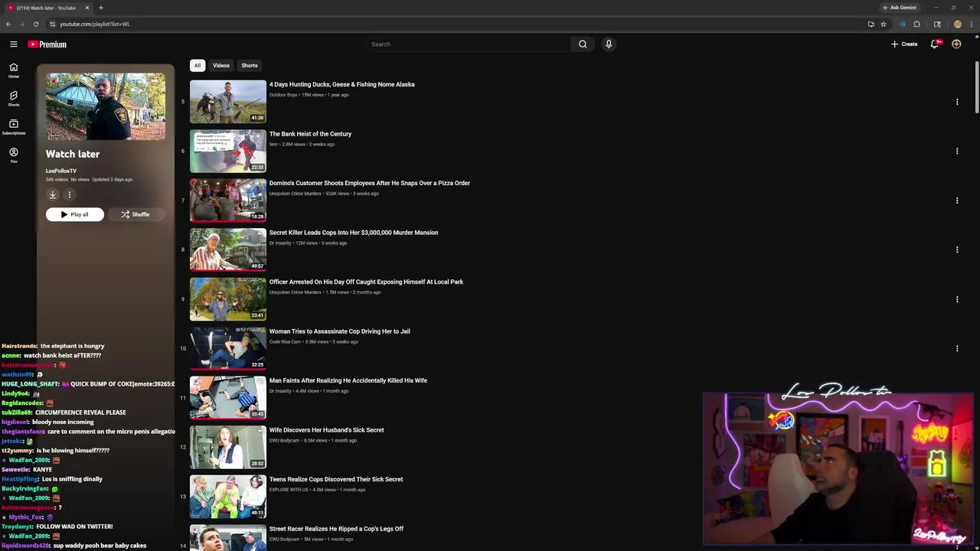The height and width of the screenshot is (551, 980).
Task: Open Outdoor Boys channel name
Action: click(x=283, y=95)
